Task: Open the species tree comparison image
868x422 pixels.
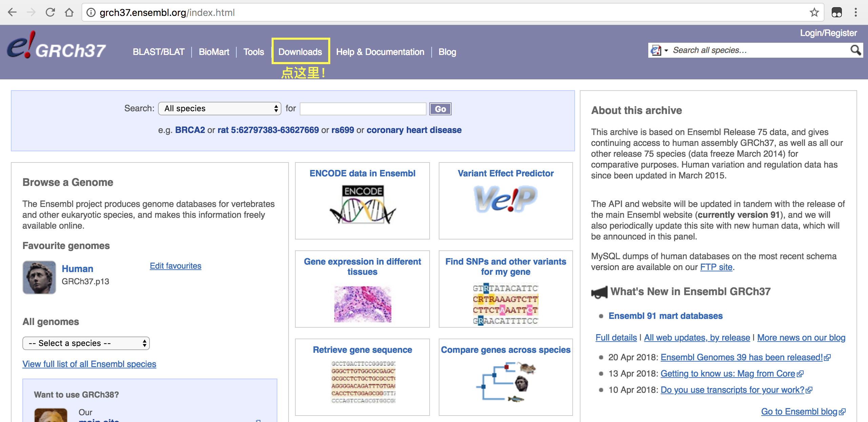Action: [505, 382]
